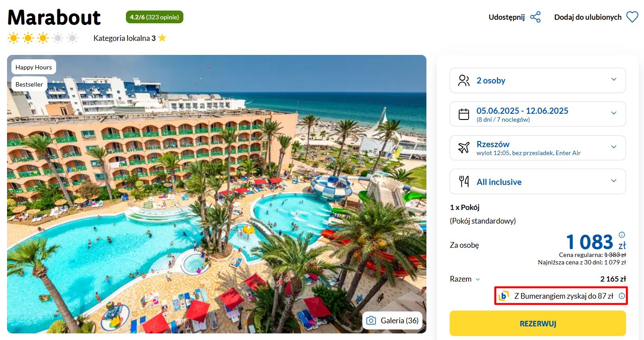Open the All inclusive board dropdown
Viewport: 644px width, 340px height.
538,181
